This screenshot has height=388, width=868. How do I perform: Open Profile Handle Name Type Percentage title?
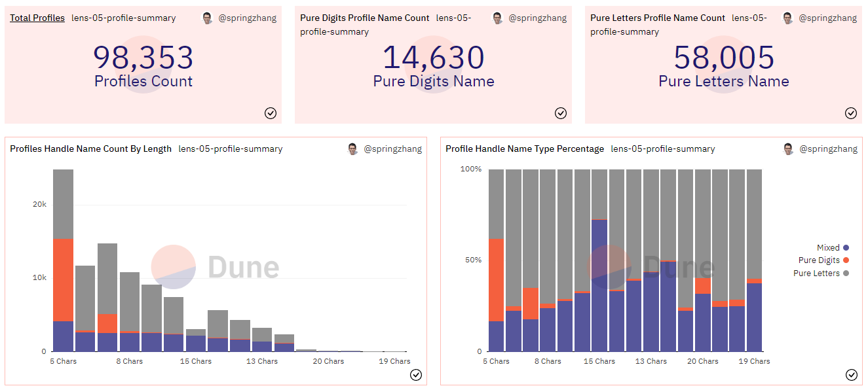tap(525, 149)
